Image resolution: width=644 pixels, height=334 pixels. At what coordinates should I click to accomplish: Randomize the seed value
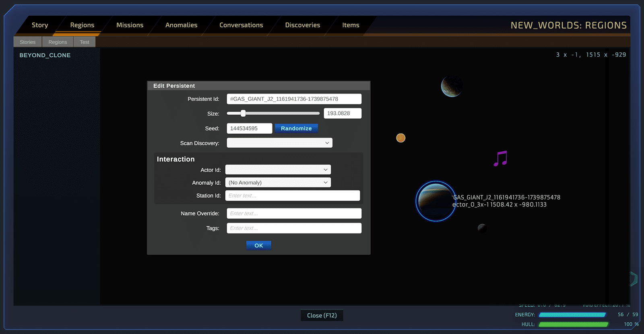296,128
